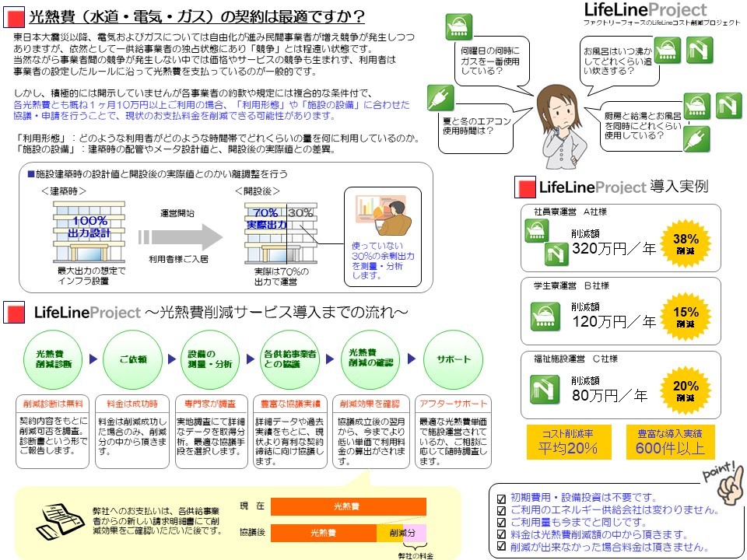The height and width of the screenshot is (560, 747).
Task: Click the orange 光熱費 bar in the 協議後 row
Action: click(324, 534)
